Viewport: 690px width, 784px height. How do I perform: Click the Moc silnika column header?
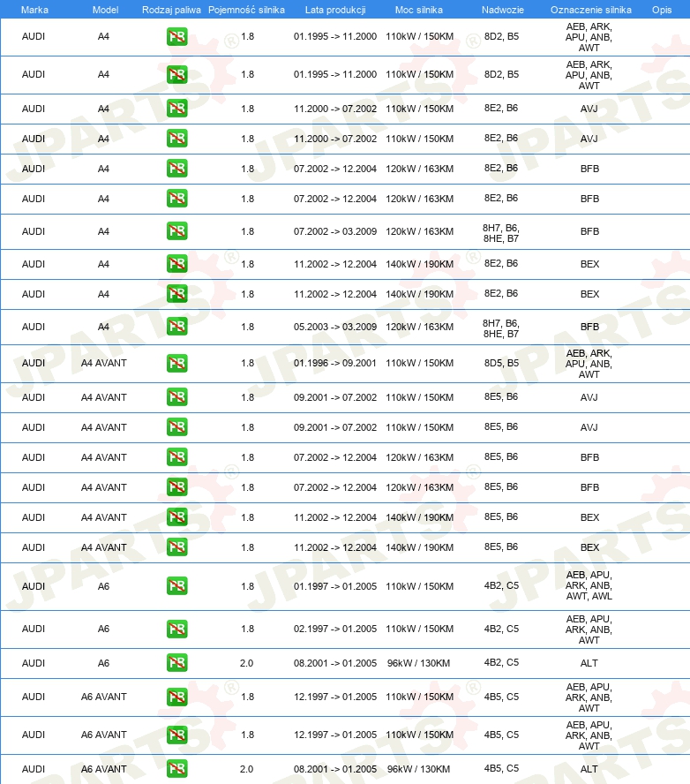(419, 10)
